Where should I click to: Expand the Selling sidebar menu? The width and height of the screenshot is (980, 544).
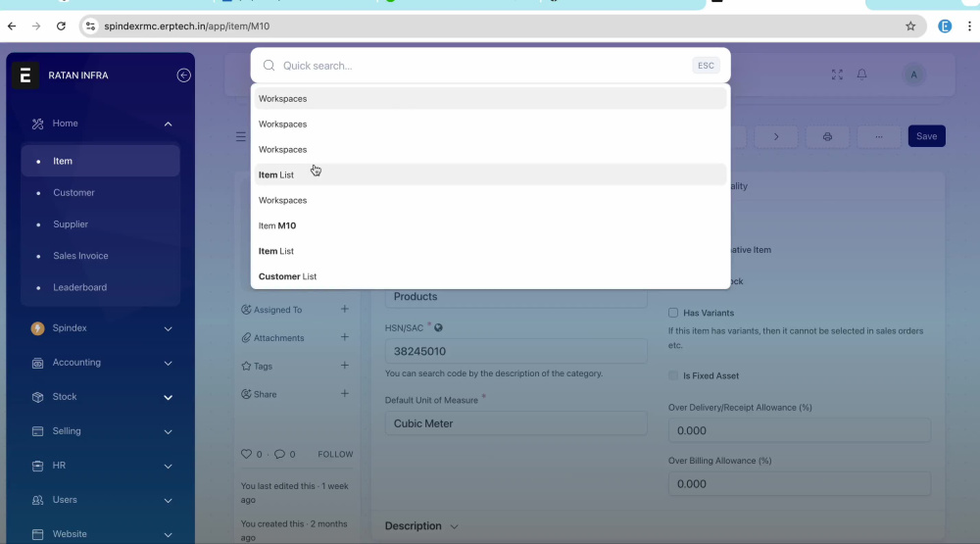pyautogui.click(x=169, y=431)
